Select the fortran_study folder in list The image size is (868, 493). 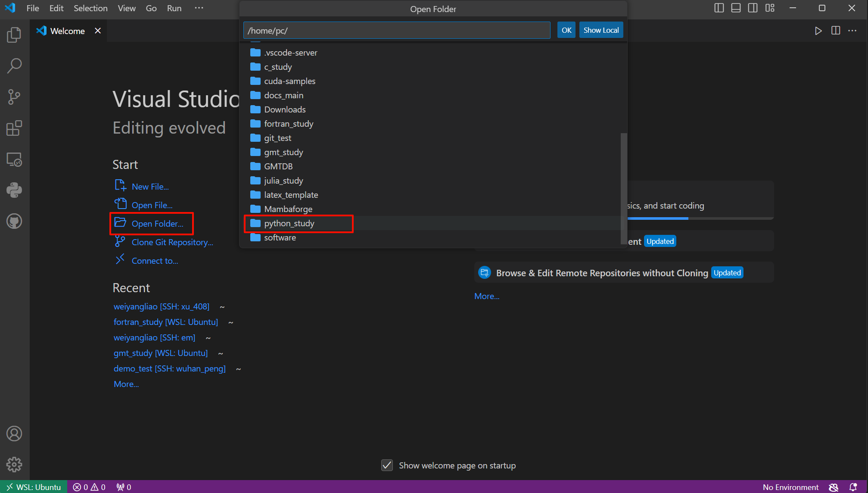(x=432, y=124)
